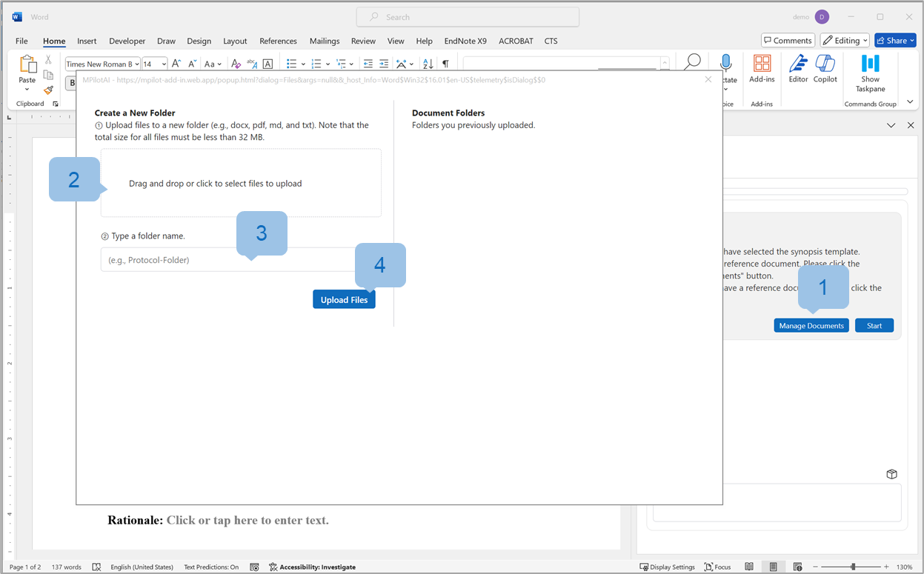Click the folder name input field

(x=241, y=260)
